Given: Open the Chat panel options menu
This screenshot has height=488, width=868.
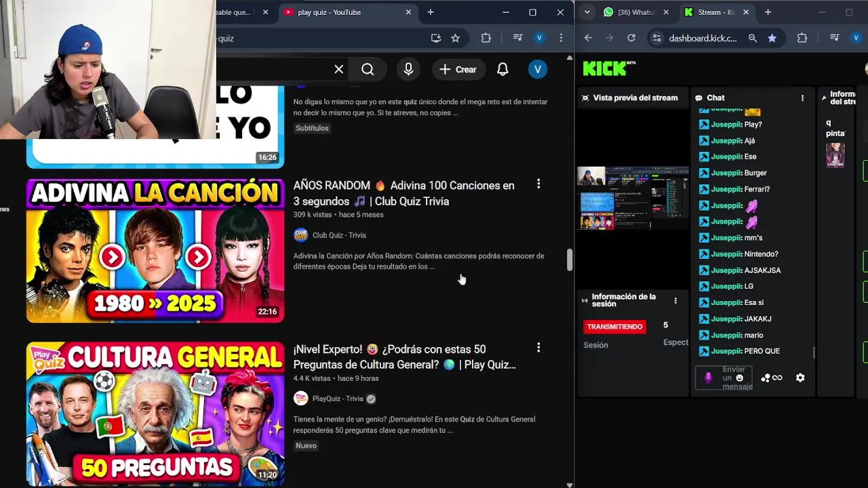Looking at the screenshot, I should pyautogui.click(x=802, y=98).
